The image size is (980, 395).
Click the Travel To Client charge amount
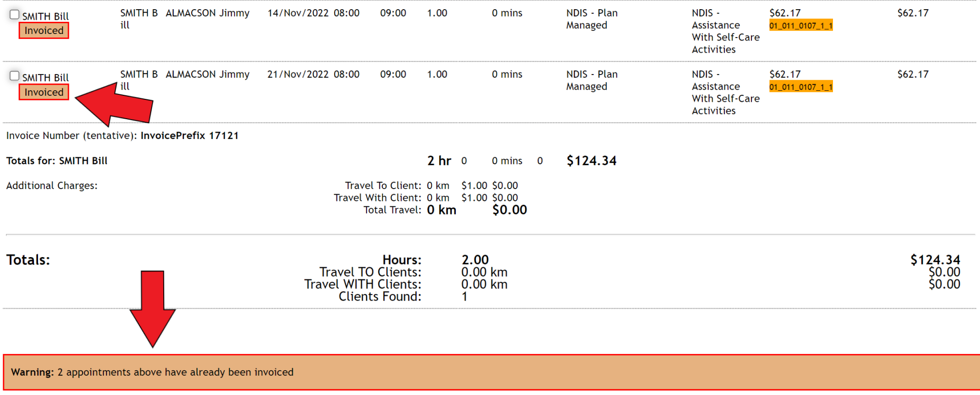[505, 185]
